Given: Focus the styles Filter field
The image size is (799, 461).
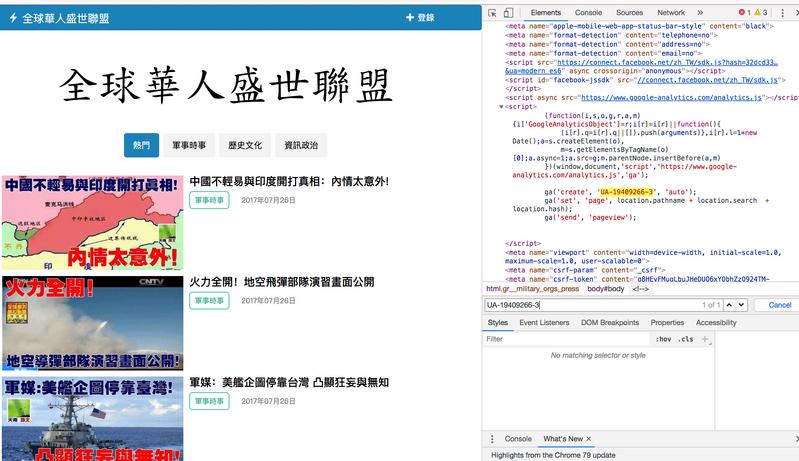Looking at the screenshot, I should 566,339.
